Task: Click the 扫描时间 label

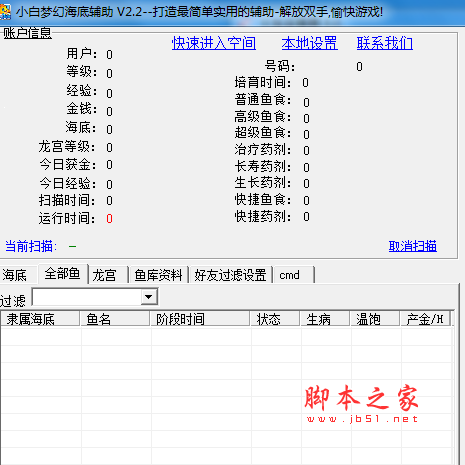Action: tap(67, 200)
